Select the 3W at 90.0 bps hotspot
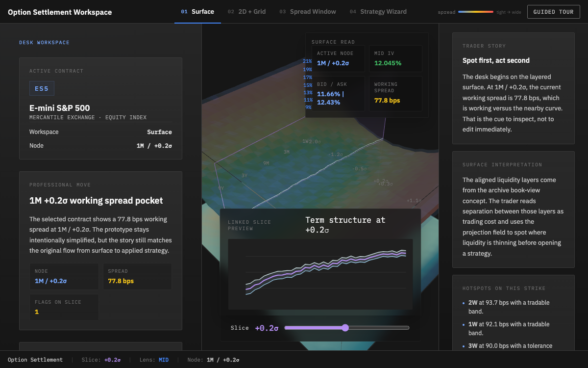Viewport: 588px width, 368px height. 513,346
